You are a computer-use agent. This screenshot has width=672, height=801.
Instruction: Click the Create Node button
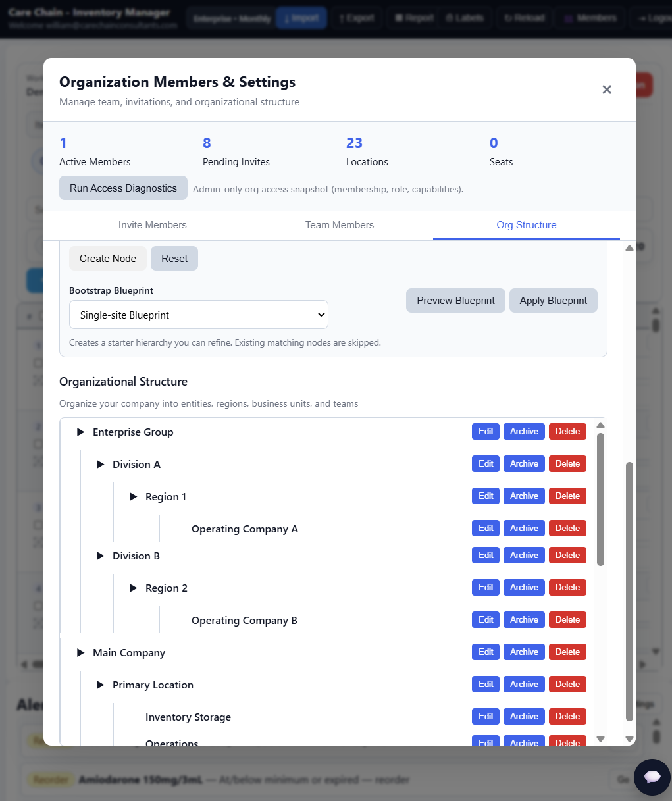pos(108,259)
